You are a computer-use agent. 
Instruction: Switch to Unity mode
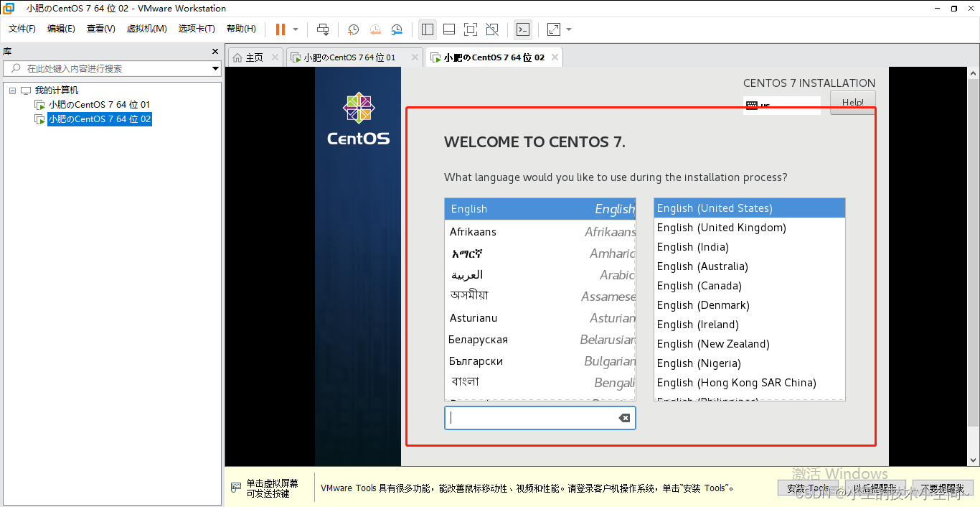click(x=492, y=29)
